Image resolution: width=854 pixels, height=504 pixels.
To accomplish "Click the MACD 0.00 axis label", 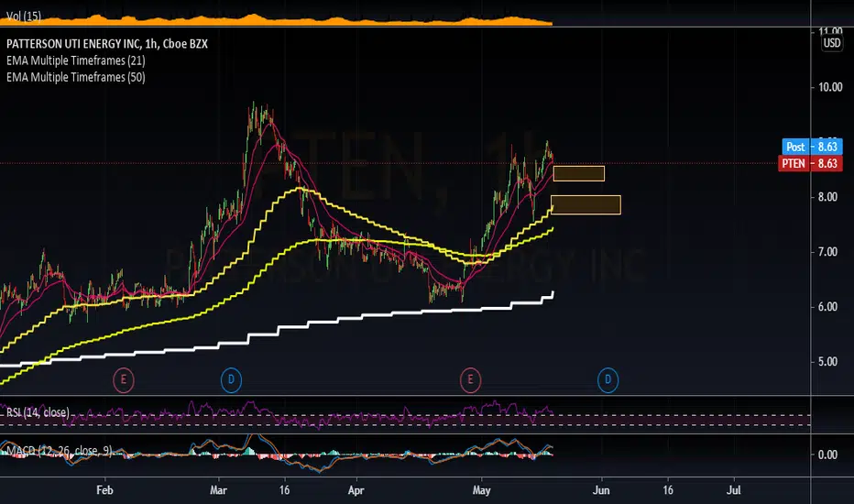I will tap(827, 455).
